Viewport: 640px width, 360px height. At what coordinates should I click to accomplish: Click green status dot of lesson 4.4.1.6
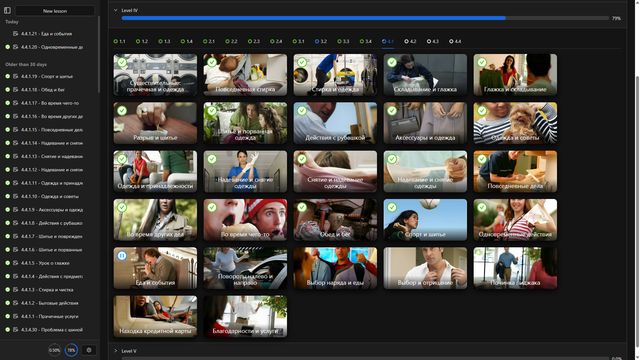(7, 249)
